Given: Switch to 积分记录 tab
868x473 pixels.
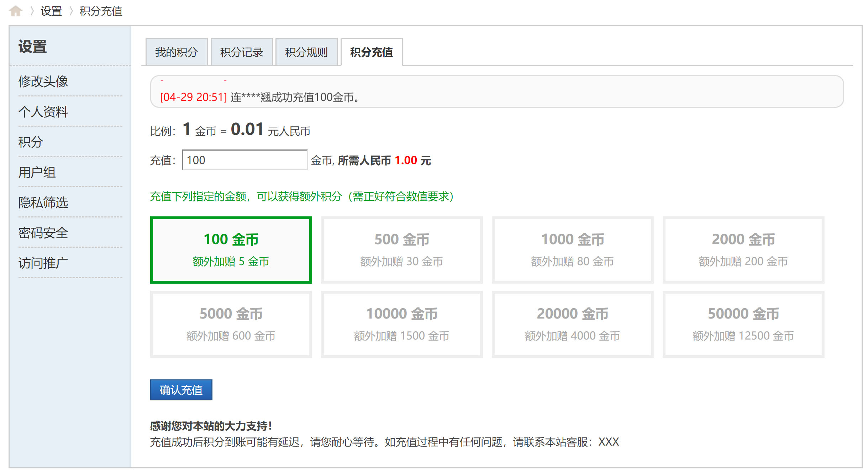Looking at the screenshot, I should click(242, 52).
